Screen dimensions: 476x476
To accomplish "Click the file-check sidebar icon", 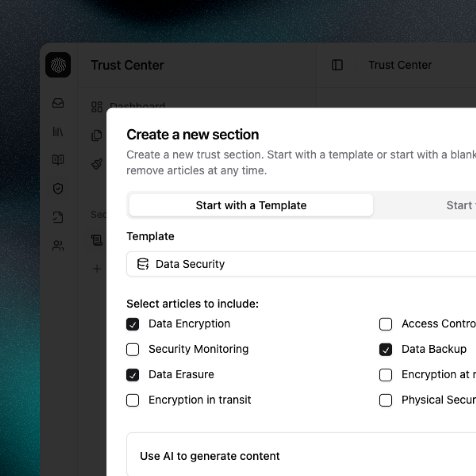I will coord(58,217).
